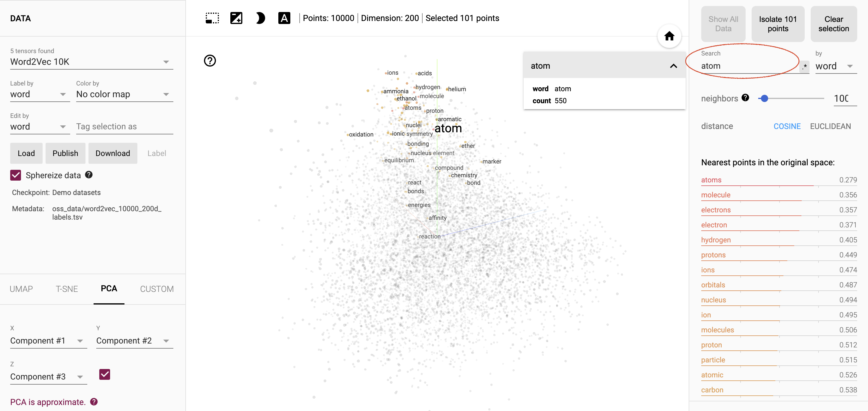Screen dimensions: 868x411
Task: Click the help/question mark icon
Action: (x=210, y=61)
